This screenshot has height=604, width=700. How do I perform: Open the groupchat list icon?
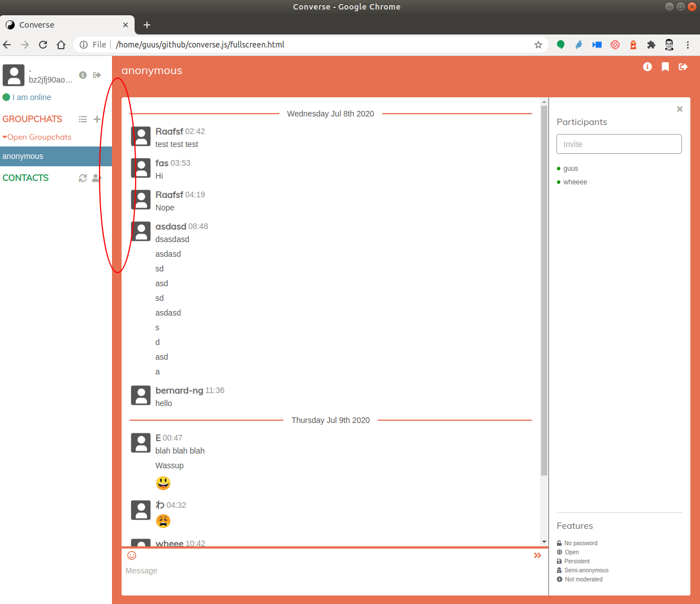83,119
